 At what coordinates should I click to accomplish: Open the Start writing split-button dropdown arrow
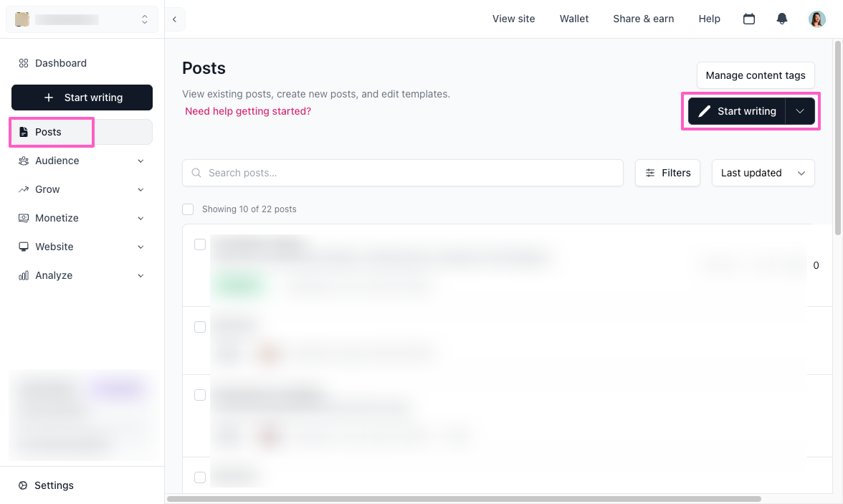point(800,111)
